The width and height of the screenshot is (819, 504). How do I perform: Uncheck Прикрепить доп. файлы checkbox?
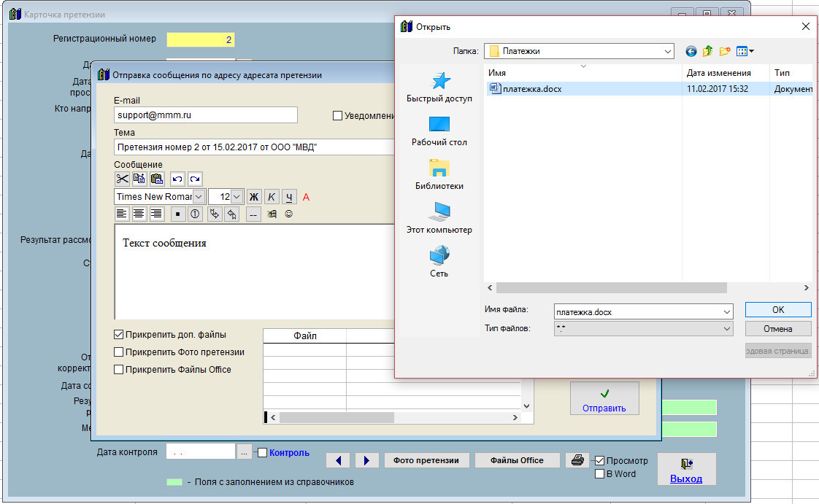pyautogui.click(x=119, y=335)
